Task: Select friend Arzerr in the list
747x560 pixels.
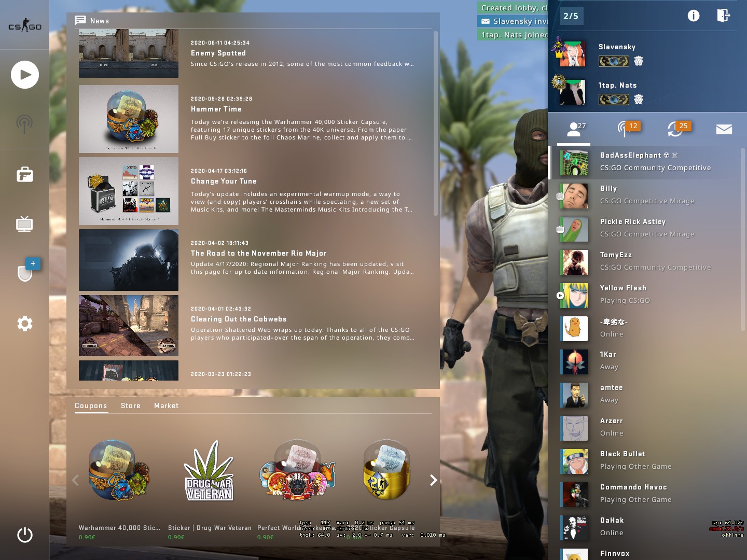Action: pyautogui.click(x=644, y=428)
